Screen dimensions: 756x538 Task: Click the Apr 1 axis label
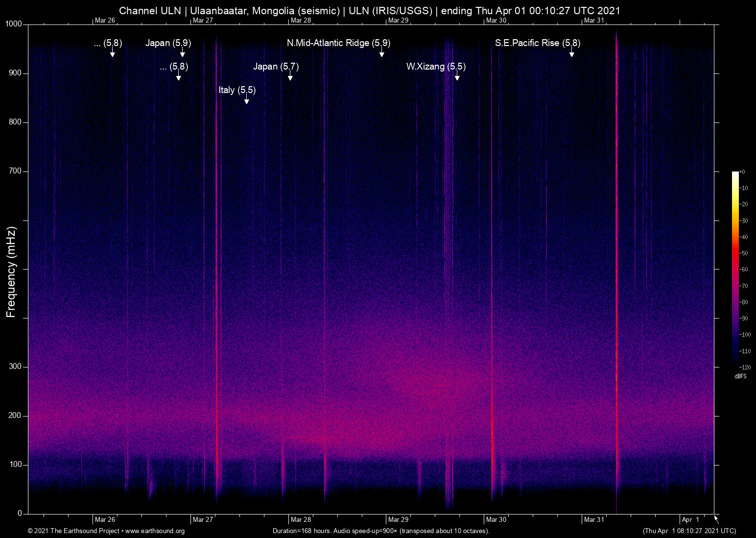click(689, 519)
